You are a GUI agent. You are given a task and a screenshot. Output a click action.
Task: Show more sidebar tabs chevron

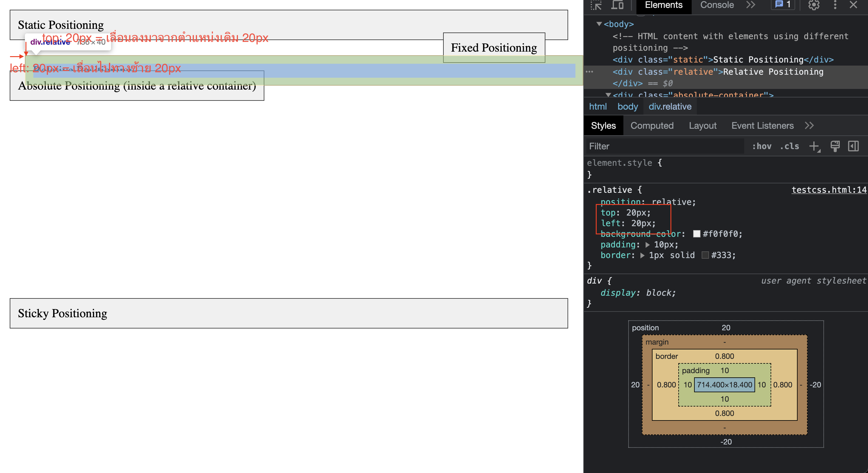809,126
